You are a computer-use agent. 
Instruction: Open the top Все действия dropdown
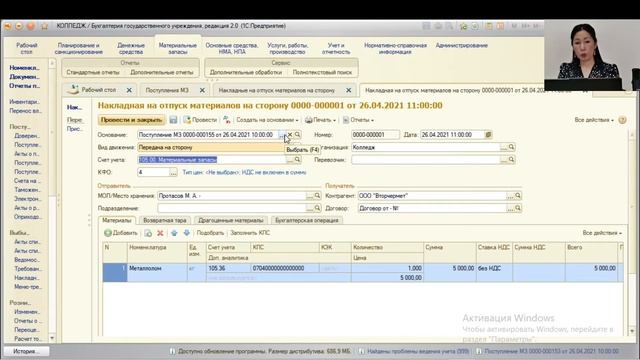(594, 120)
